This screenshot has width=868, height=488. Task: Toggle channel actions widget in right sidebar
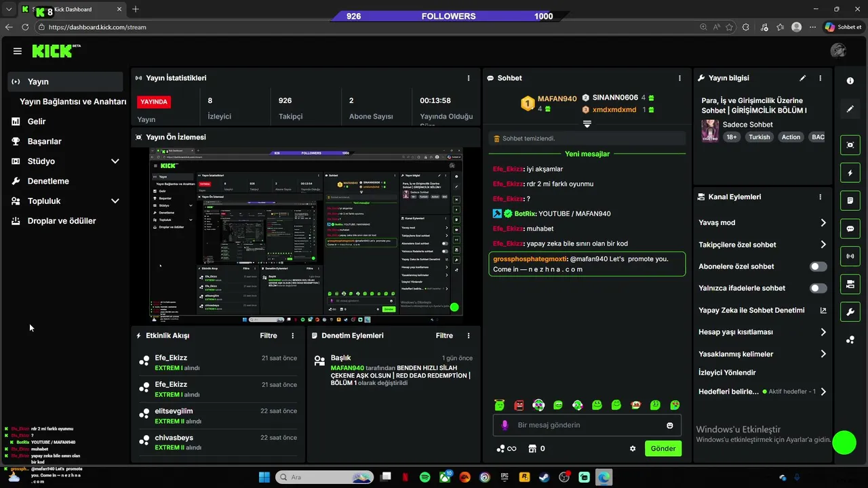tap(850, 284)
